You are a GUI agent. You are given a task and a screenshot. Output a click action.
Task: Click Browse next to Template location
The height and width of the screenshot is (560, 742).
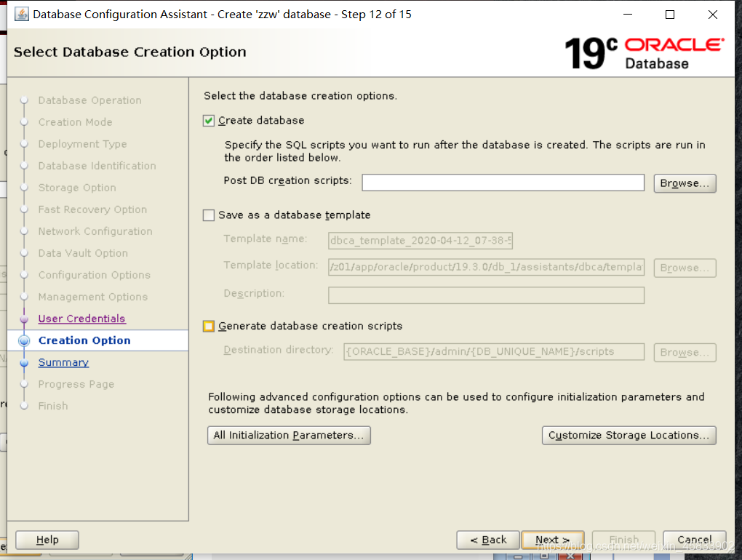[685, 268]
